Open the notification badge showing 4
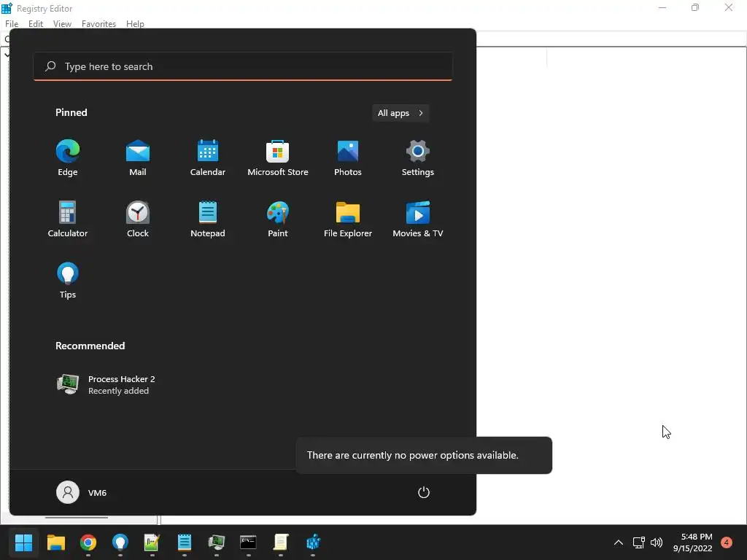Image resolution: width=747 pixels, height=560 pixels. click(727, 542)
